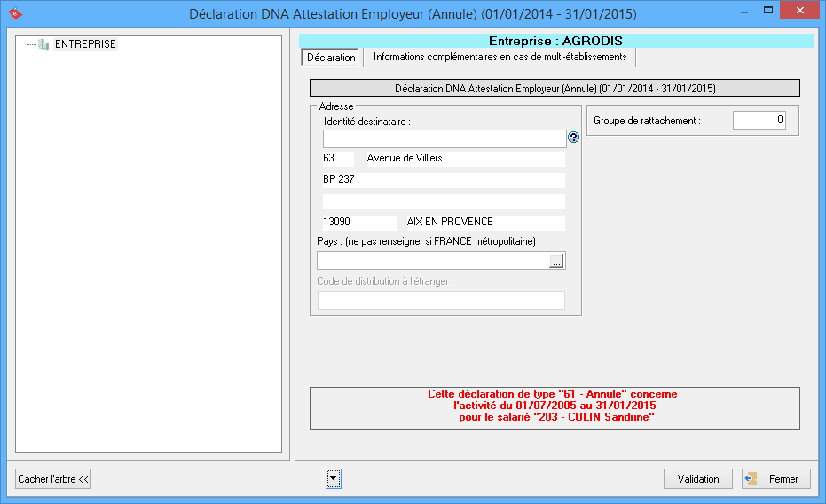Open Informations complémentaires multi-établissements tab
This screenshot has height=504, width=826.
pyautogui.click(x=500, y=58)
